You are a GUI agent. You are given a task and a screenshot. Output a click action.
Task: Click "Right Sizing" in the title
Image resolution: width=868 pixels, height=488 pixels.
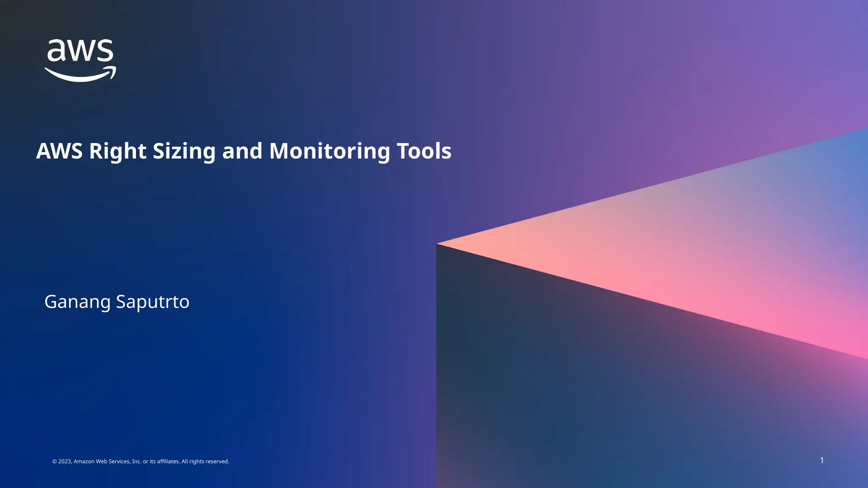[x=152, y=151]
